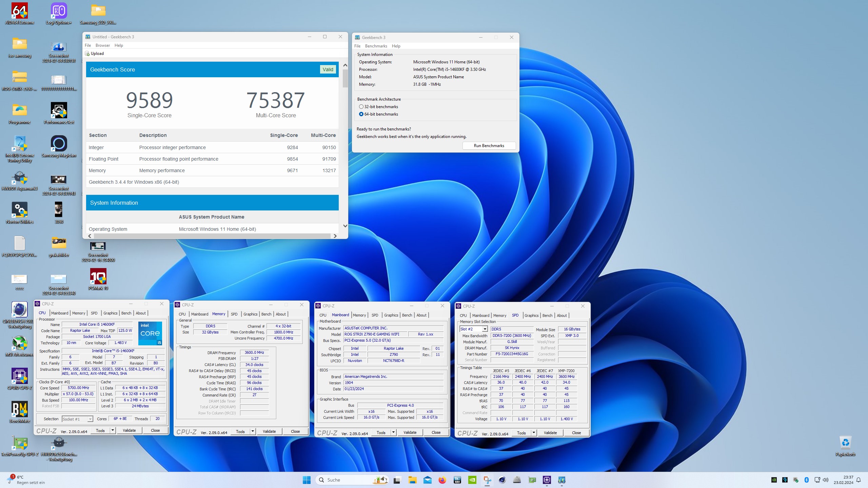Click Close button in CPU-Z SPD window
The height and width of the screenshot is (488, 868).
(x=576, y=433)
